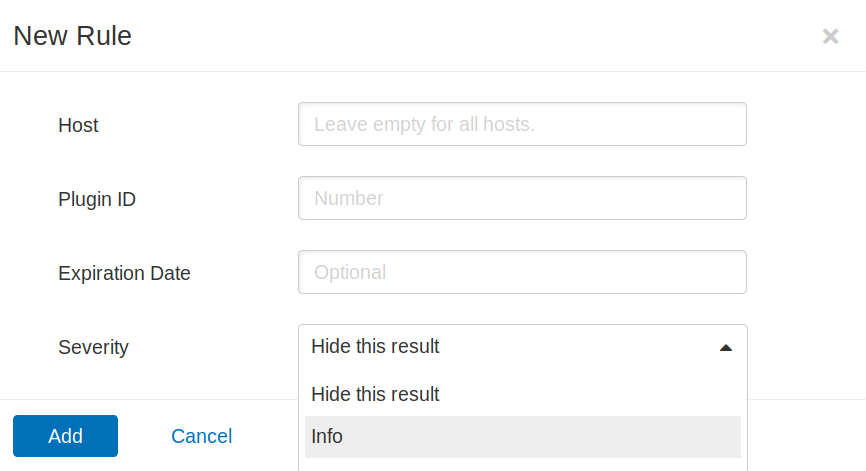The width and height of the screenshot is (866, 471).
Task: Click empty header space beside New Rule title
Action: [x=475, y=36]
